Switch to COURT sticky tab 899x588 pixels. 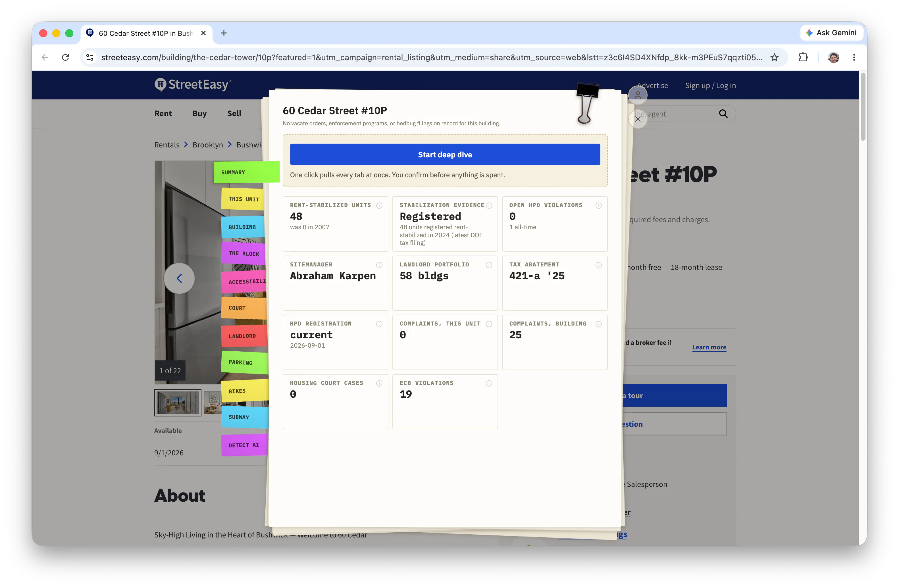point(244,308)
